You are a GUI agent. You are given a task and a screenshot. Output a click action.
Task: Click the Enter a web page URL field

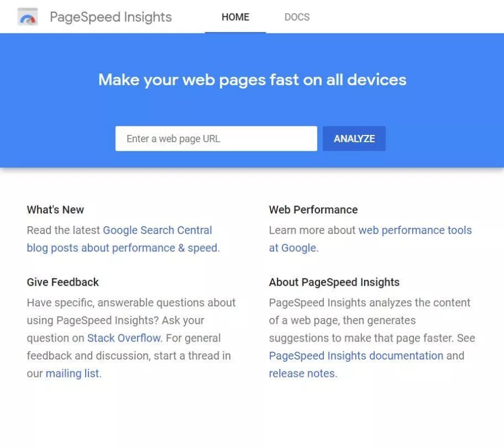[x=216, y=139]
